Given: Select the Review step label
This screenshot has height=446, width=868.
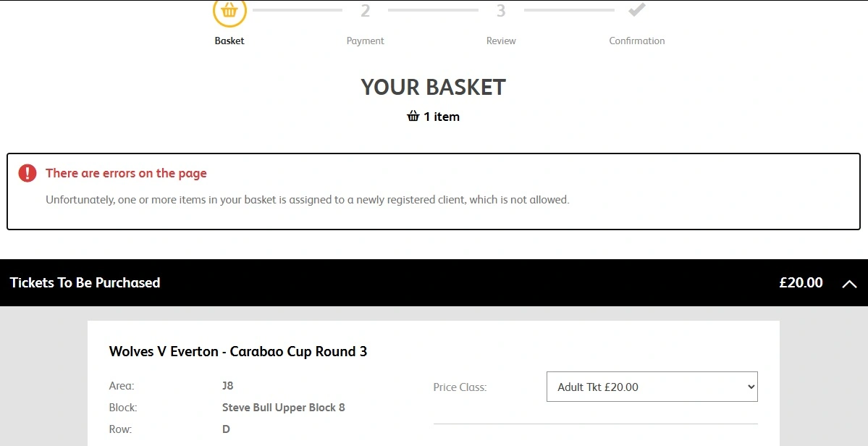Looking at the screenshot, I should [501, 41].
